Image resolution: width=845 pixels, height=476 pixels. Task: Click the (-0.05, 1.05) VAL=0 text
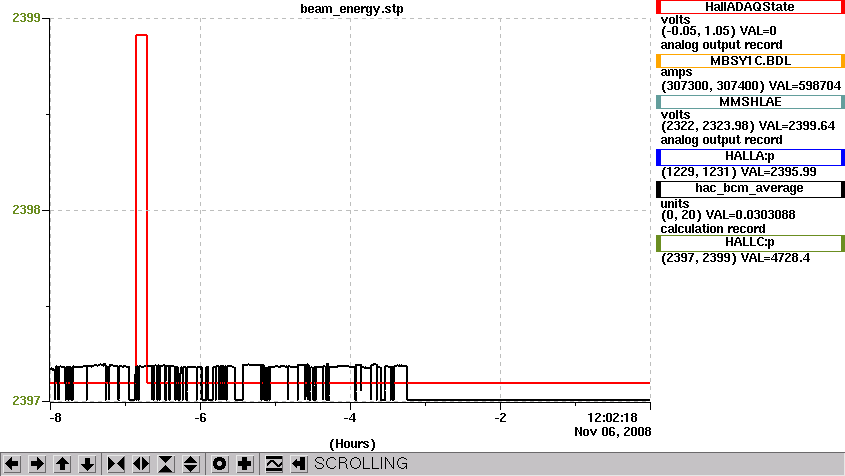tap(719, 31)
